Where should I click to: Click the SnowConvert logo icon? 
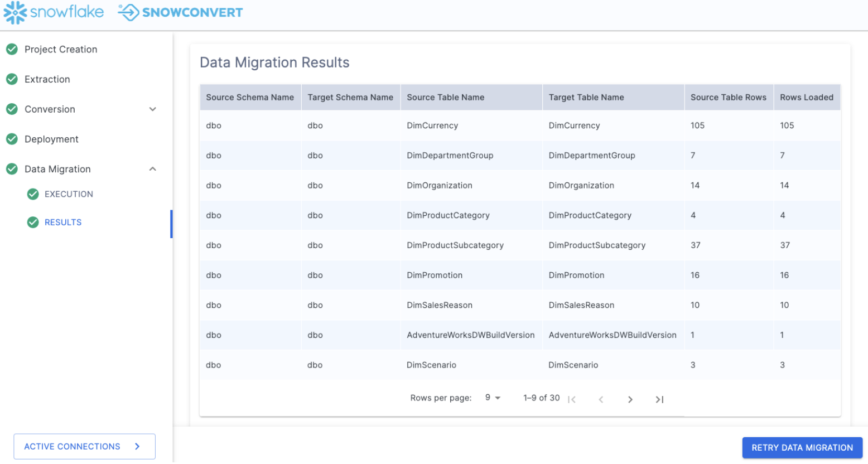click(128, 12)
